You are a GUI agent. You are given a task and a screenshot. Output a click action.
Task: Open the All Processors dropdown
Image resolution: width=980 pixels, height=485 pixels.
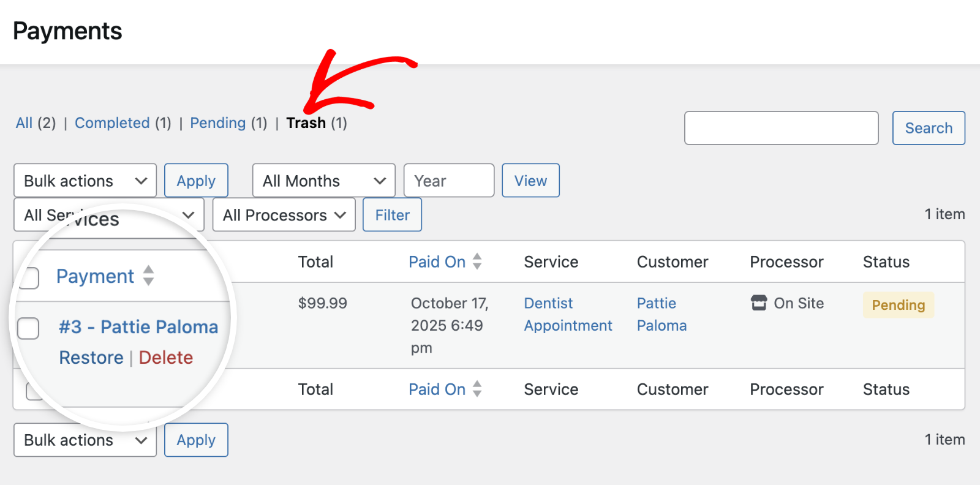[x=284, y=215]
